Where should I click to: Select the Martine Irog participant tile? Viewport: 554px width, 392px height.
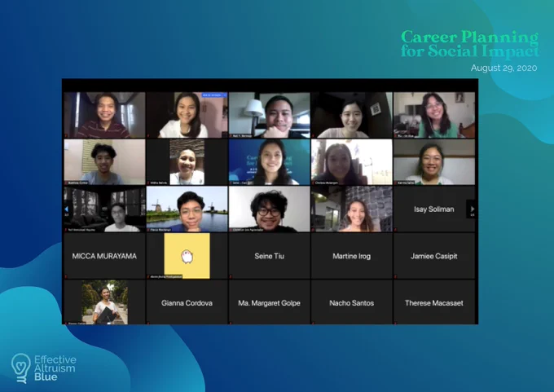click(352, 256)
